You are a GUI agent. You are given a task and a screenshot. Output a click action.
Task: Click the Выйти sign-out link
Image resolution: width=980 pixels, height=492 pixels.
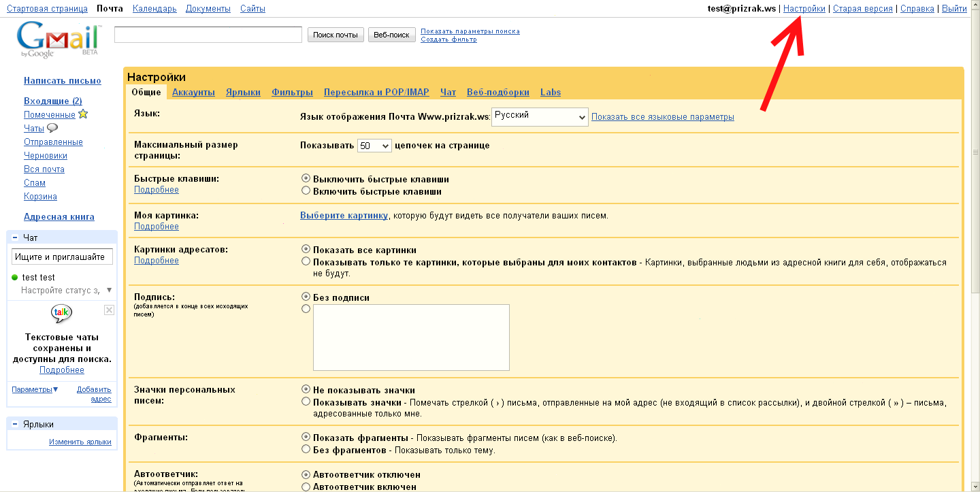pos(954,9)
